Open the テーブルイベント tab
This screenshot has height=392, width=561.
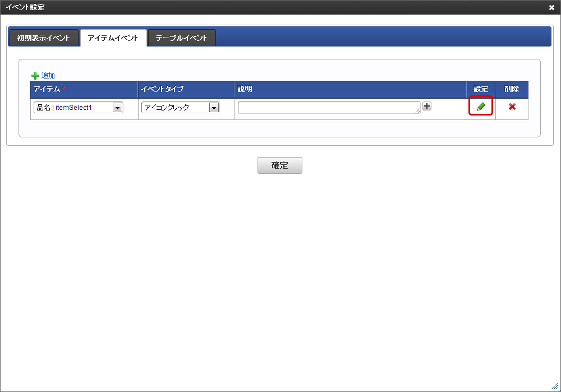tap(182, 38)
